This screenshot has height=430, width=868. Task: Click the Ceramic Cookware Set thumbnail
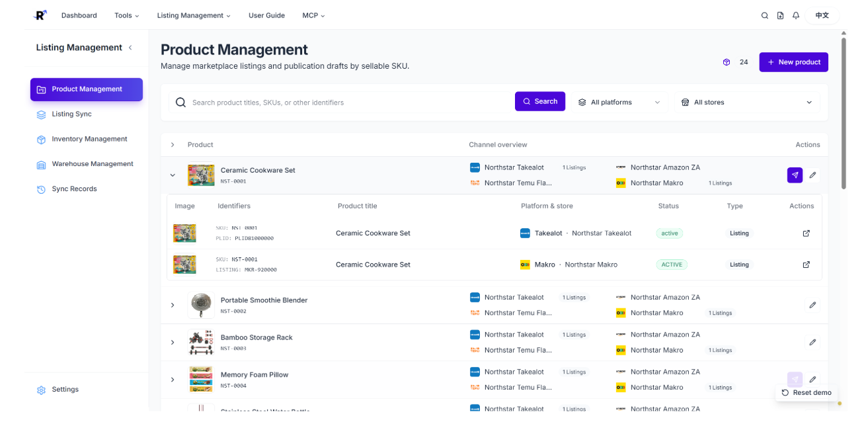pos(201,175)
